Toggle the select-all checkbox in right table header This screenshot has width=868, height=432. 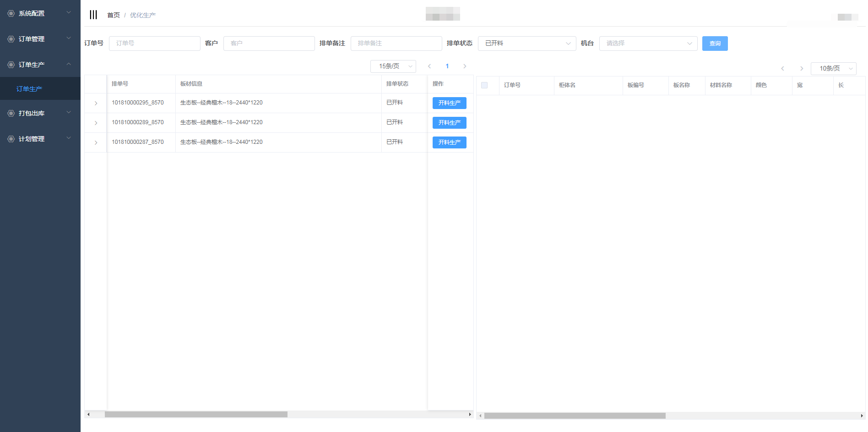[x=484, y=85]
